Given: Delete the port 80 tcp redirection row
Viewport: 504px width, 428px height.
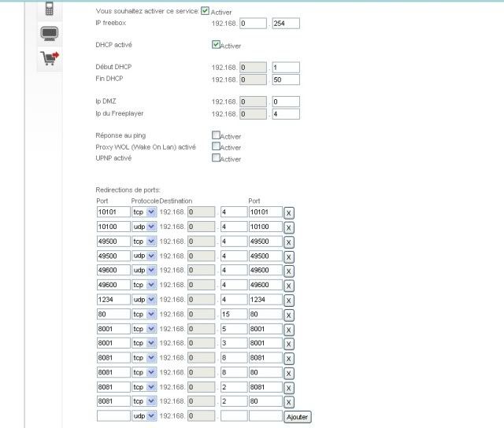Looking at the screenshot, I should (x=289, y=315).
